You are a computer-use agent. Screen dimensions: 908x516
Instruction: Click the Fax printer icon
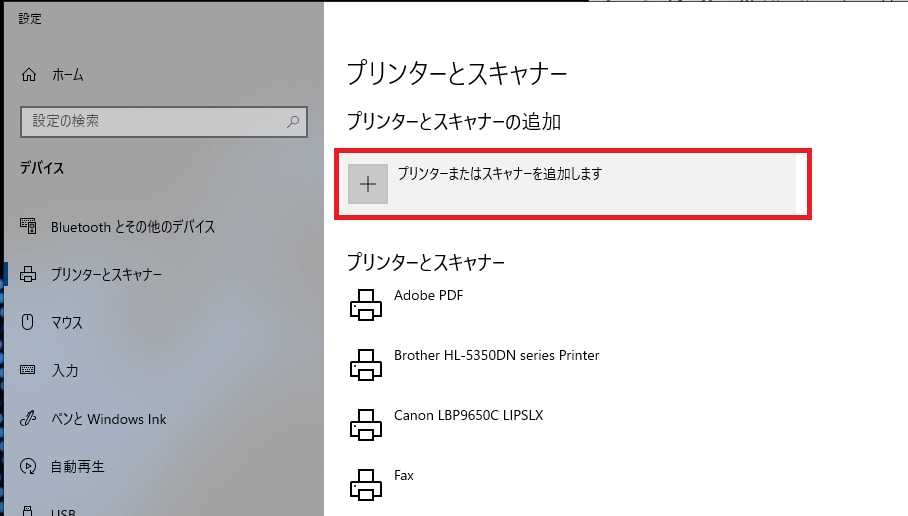tap(366, 485)
